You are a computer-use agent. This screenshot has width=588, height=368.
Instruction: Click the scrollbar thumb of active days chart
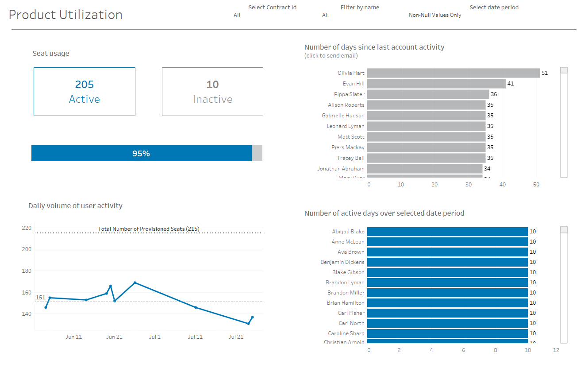pyautogui.click(x=564, y=229)
